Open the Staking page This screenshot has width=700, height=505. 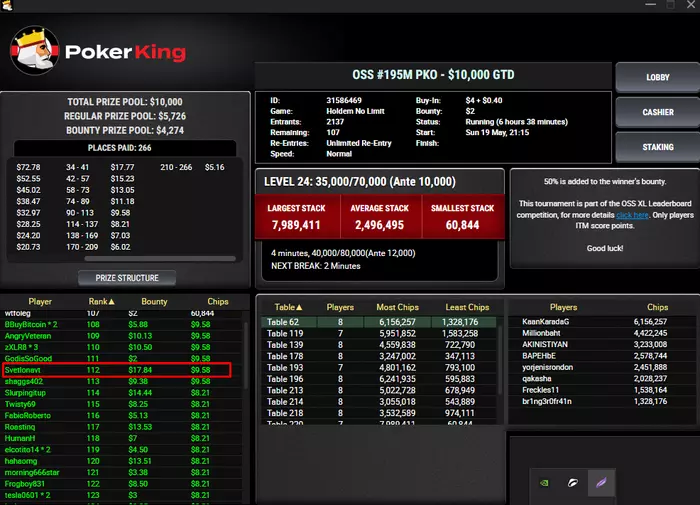point(658,147)
